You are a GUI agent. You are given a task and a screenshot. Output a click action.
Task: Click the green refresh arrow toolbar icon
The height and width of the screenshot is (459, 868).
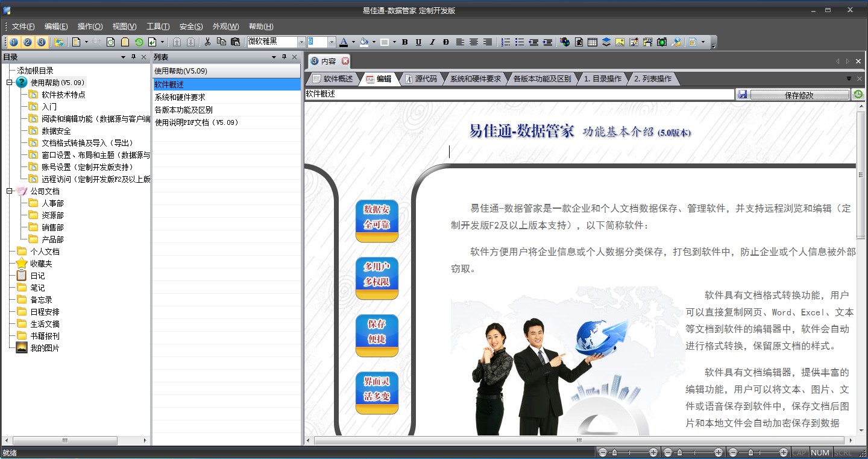pyautogui.click(x=139, y=42)
